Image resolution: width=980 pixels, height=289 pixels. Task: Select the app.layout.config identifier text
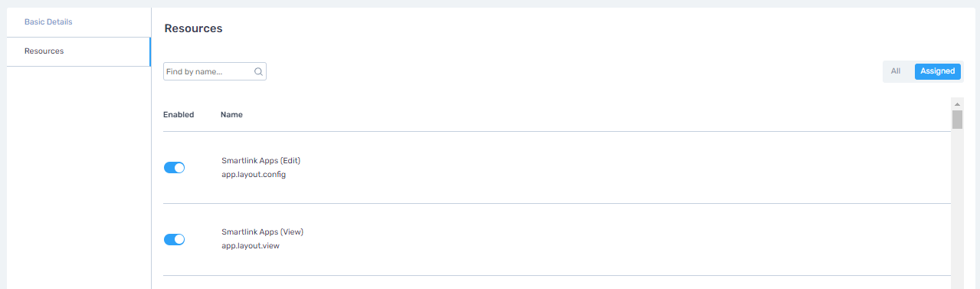[254, 175]
